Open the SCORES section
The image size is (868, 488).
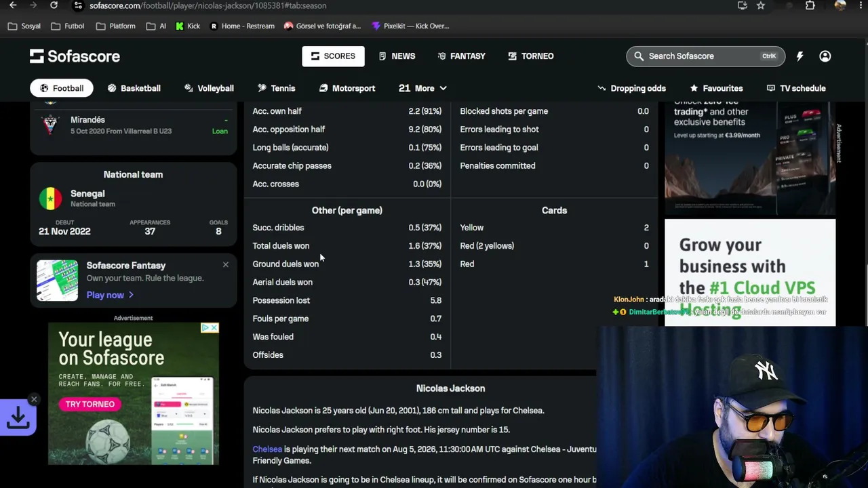(333, 56)
